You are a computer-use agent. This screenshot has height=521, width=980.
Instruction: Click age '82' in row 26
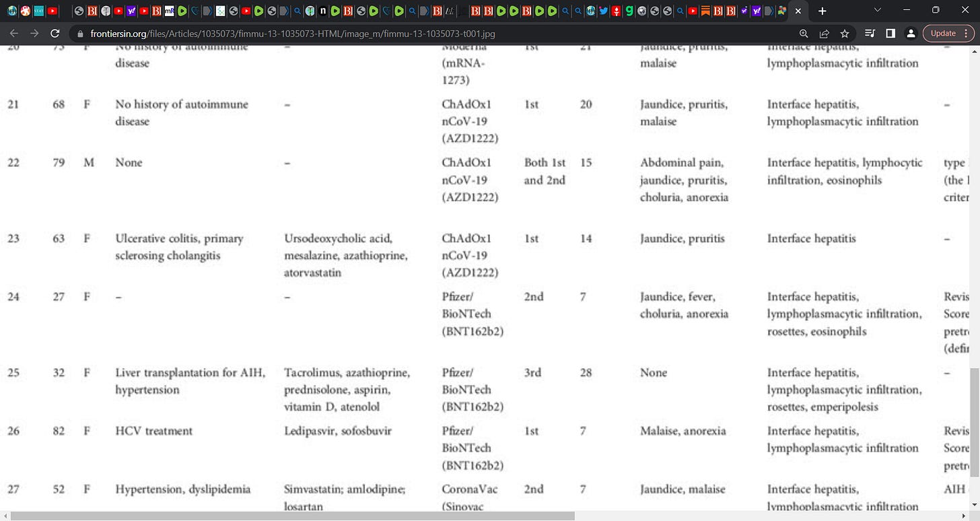59,431
